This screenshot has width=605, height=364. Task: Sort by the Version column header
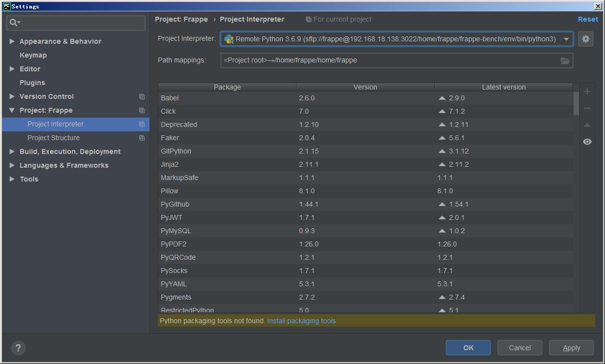coord(365,87)
